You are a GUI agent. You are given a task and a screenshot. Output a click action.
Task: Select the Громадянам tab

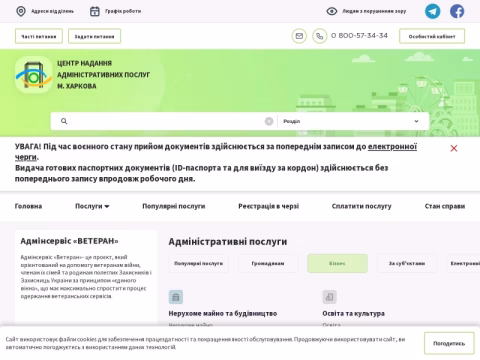pyautogui.click(x=268, y=263)
